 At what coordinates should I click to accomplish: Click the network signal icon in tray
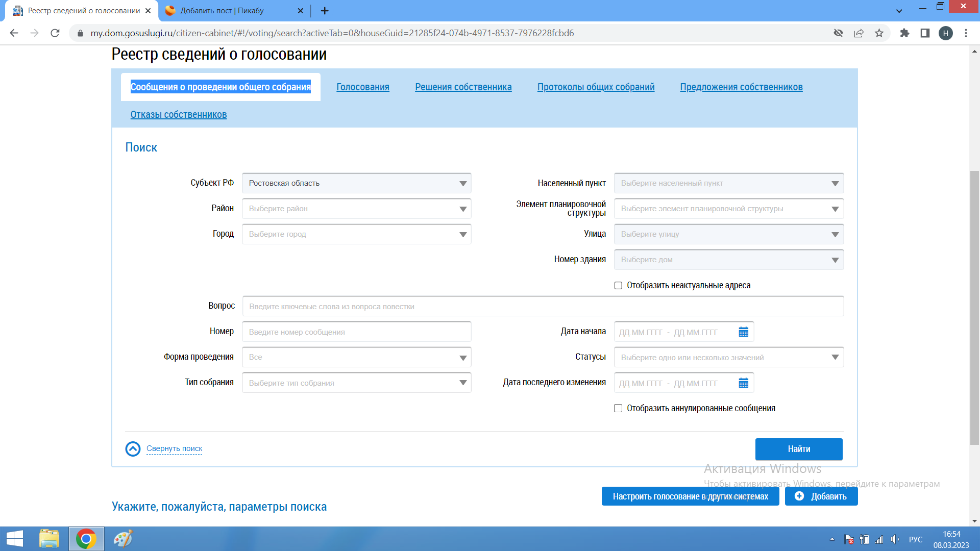(879, 539)
